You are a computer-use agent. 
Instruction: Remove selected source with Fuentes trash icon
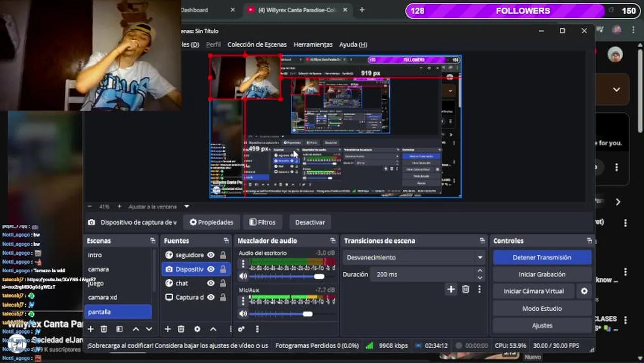pyautogui.click(x=181, y=329)
